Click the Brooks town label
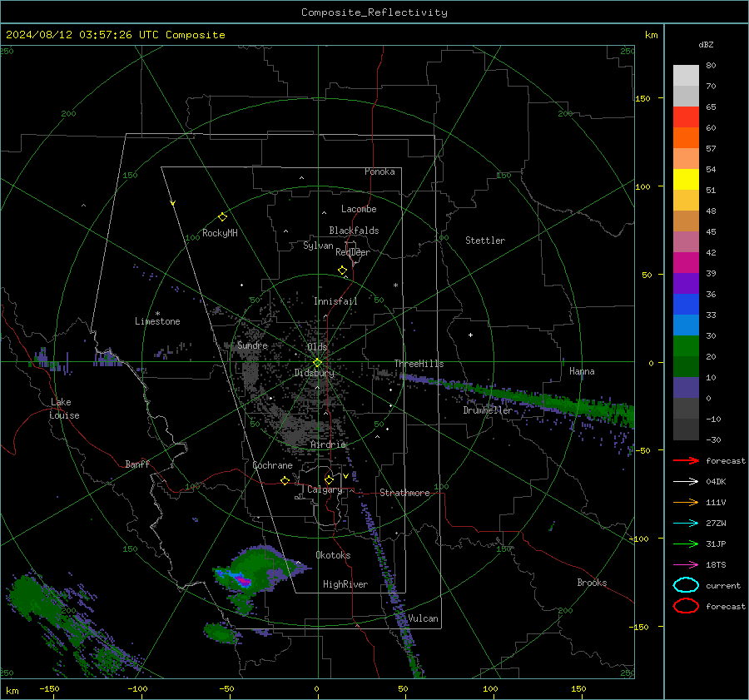Image resolution: width=749 pixels, height=700 pixels. (592, 583)
